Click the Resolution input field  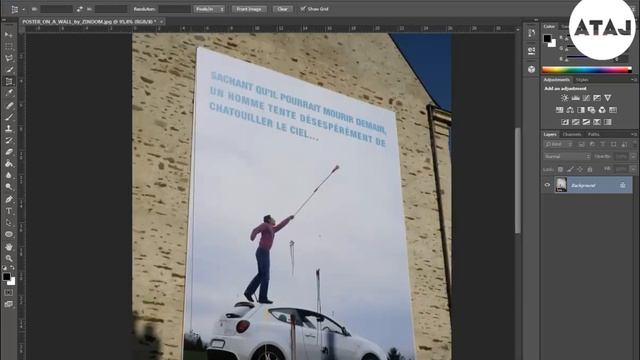point(174,9)
